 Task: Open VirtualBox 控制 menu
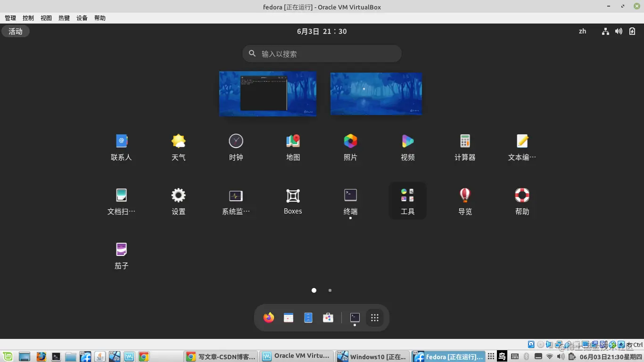tap(28, 18)
